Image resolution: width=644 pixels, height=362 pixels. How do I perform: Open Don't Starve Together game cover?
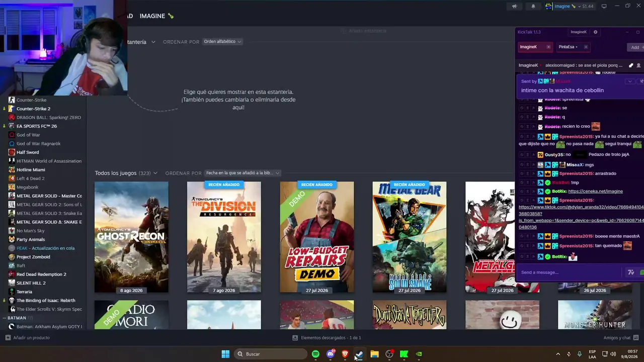[409, 315]
